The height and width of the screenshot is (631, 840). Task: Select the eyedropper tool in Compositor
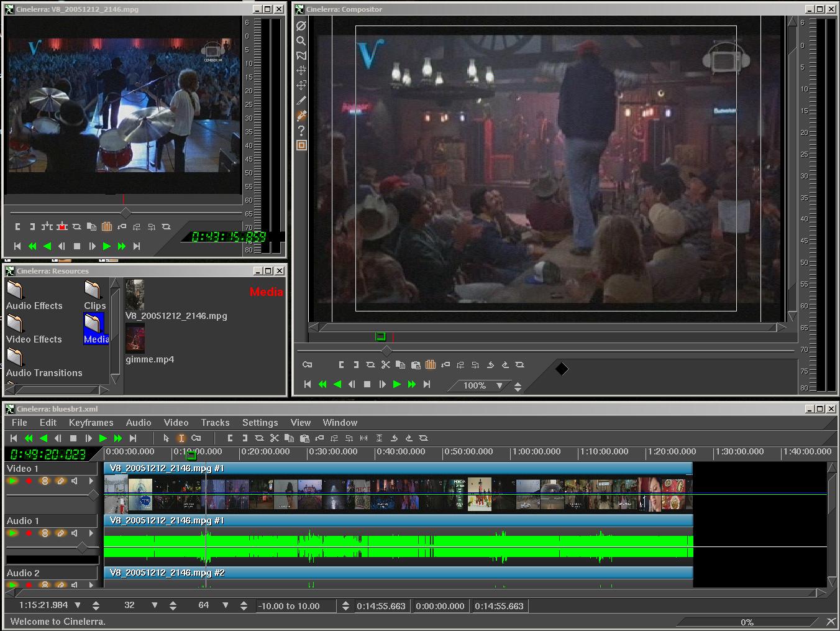pos(301,116)
